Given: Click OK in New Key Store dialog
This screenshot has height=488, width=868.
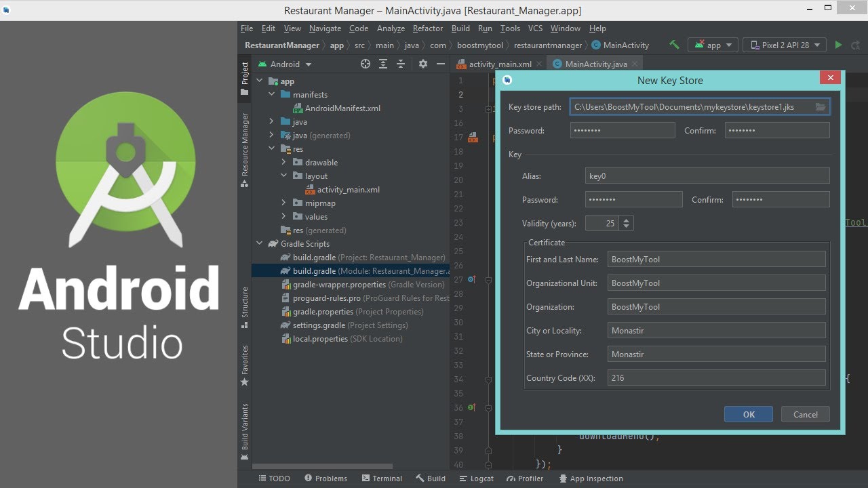Looking at the screenshot, I should coord(749,414).
